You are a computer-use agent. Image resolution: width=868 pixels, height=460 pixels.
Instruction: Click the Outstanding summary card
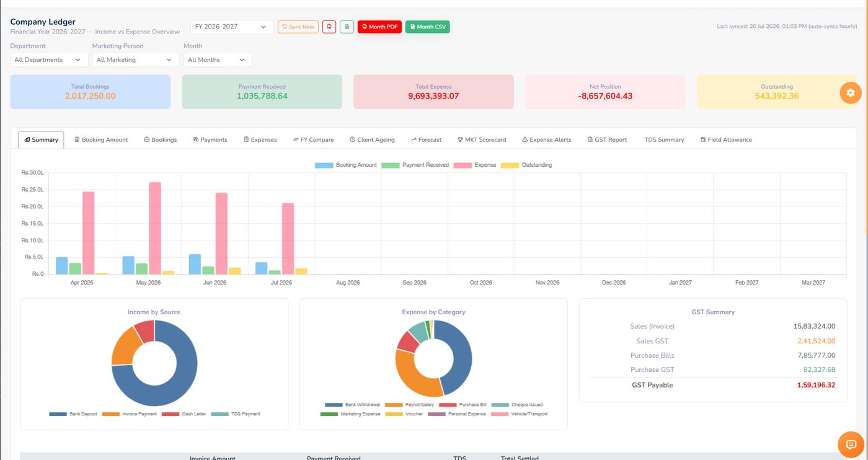click(777, 92)
